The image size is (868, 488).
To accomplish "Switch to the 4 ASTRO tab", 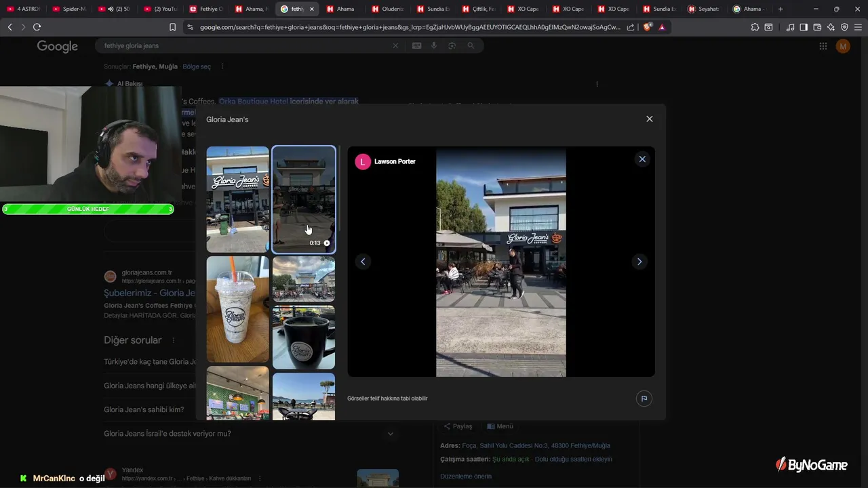I will [24, 9].
